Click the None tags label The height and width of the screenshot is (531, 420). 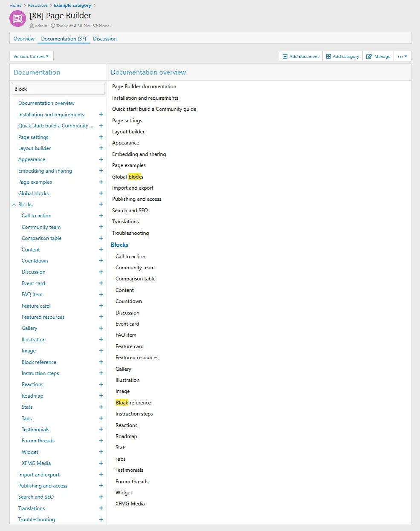click(x=104, y=26)
